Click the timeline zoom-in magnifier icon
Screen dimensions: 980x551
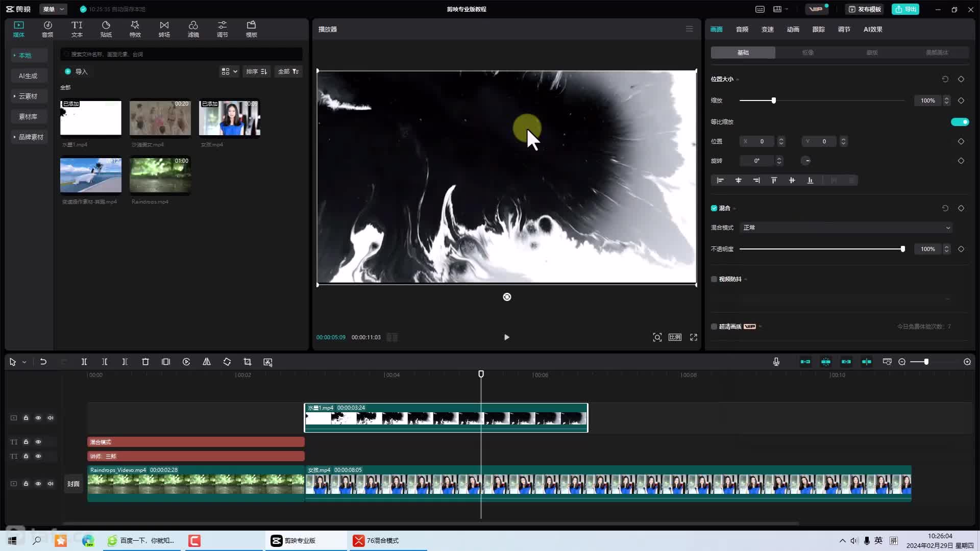point(967,362)
